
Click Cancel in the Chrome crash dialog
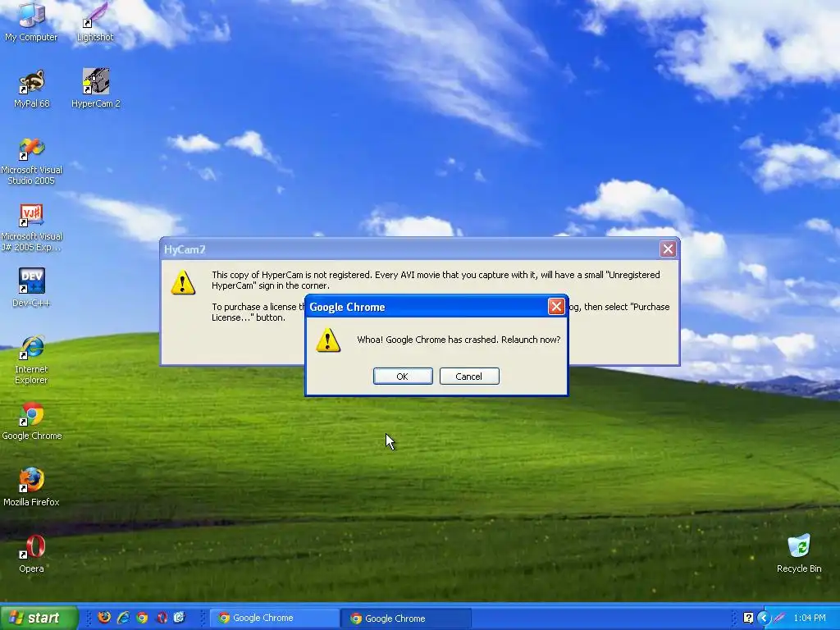tap(469, 376)
